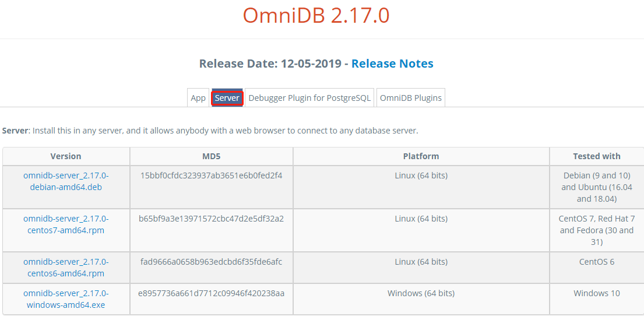Select MD5 hash fad9666a0658b963edcbd6f35fde6afc
The width and height of the screenshot is (644, 316).
[212, 262]
